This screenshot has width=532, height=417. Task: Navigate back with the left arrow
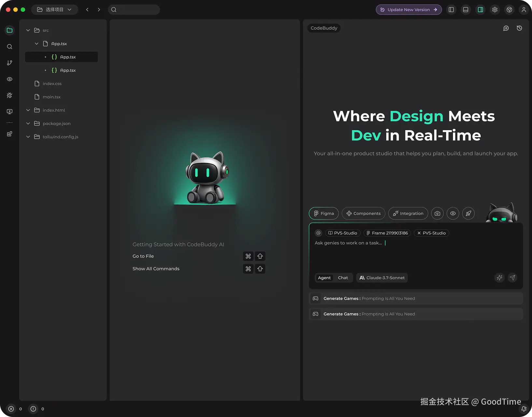click(x=87, y=10)
